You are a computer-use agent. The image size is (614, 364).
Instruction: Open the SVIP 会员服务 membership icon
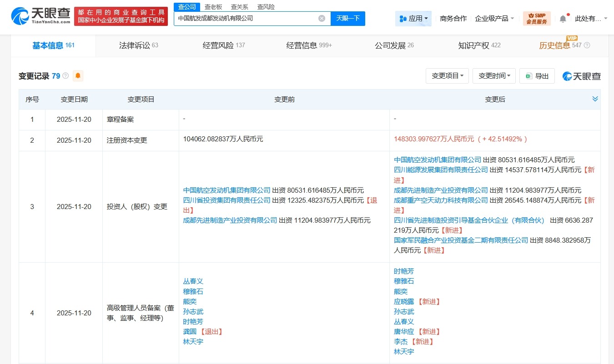tap(537, 18)
